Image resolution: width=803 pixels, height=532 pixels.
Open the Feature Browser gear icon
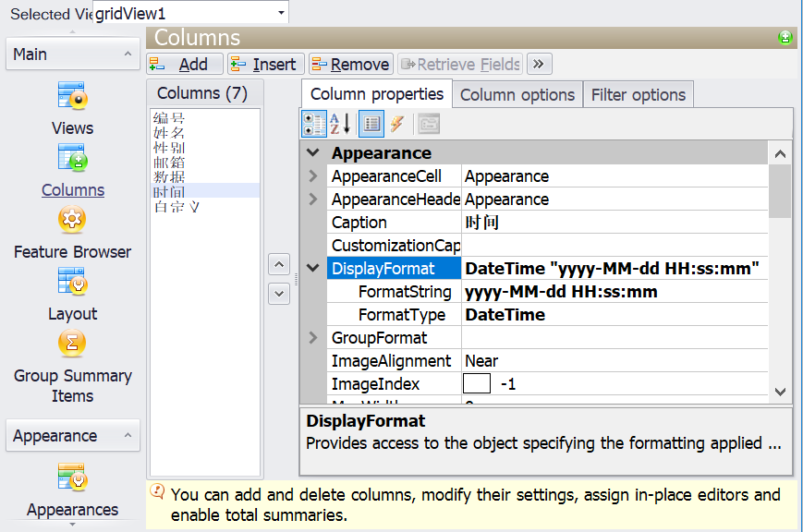[x=72, y=220]
